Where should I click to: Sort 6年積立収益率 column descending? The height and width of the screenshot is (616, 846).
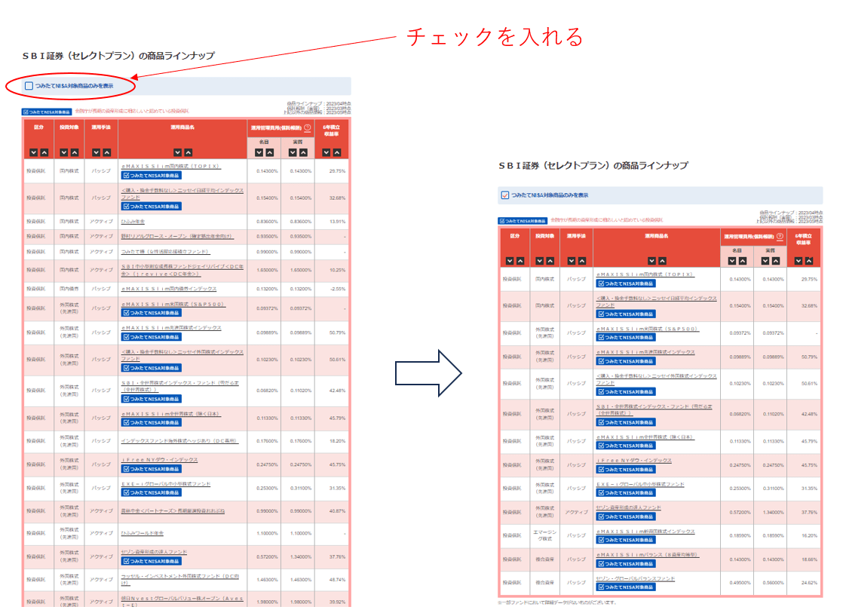coord(326,152)
